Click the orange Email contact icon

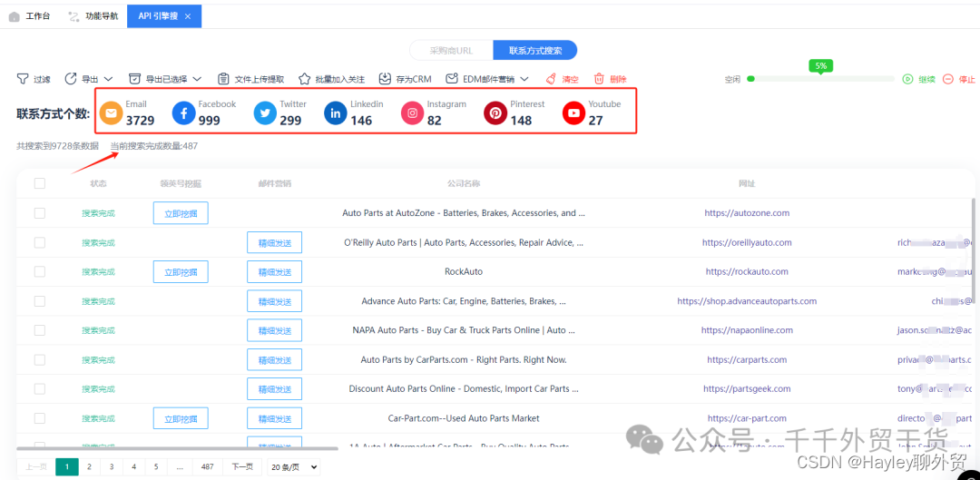tap(111, 113)
